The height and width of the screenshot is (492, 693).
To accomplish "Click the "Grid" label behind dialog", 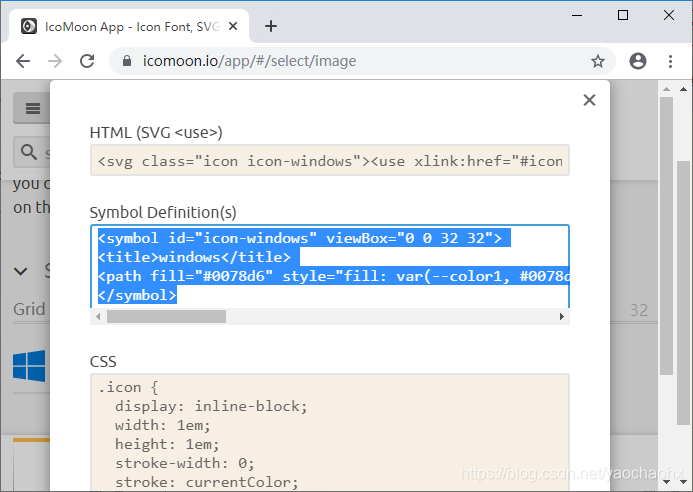I will (x=29, y=309).
